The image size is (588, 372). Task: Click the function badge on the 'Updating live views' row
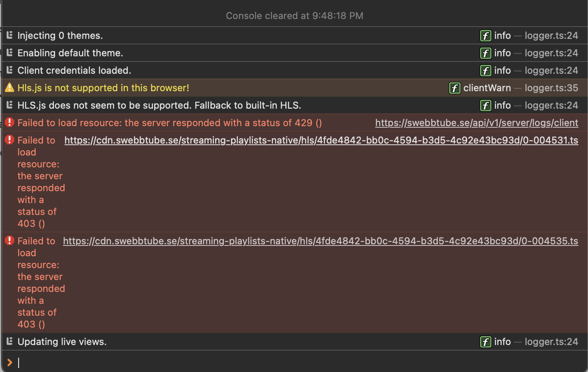coord(485,341)
